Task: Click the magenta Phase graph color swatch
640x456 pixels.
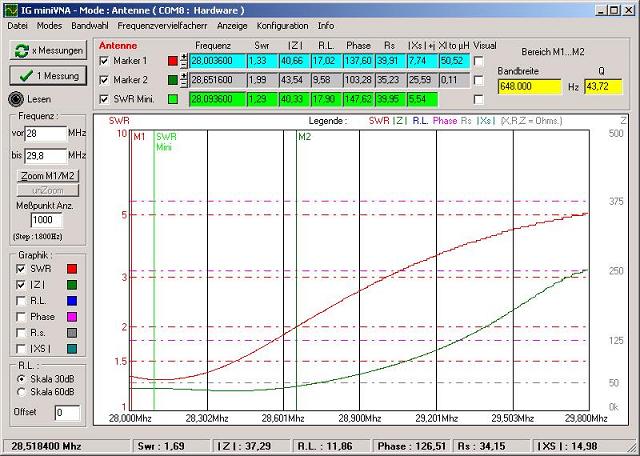Action: pos(71,316)
